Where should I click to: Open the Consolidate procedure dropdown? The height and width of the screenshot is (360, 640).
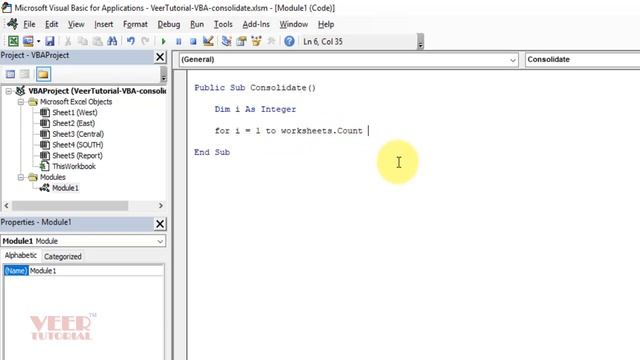tap(582, 60)
